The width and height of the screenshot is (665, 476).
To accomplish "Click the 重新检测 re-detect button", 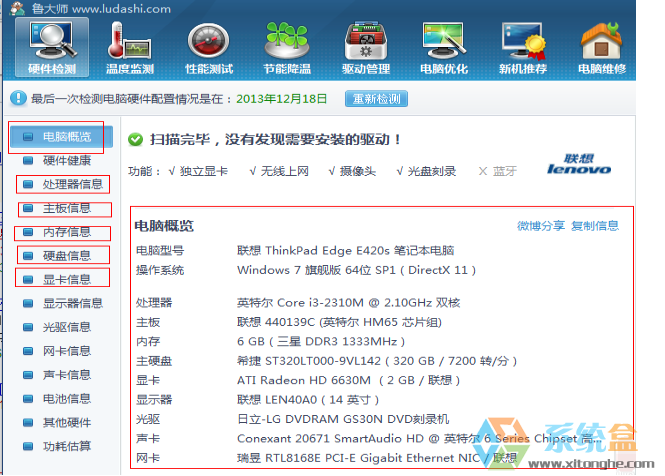I will [x=376, y=99].
